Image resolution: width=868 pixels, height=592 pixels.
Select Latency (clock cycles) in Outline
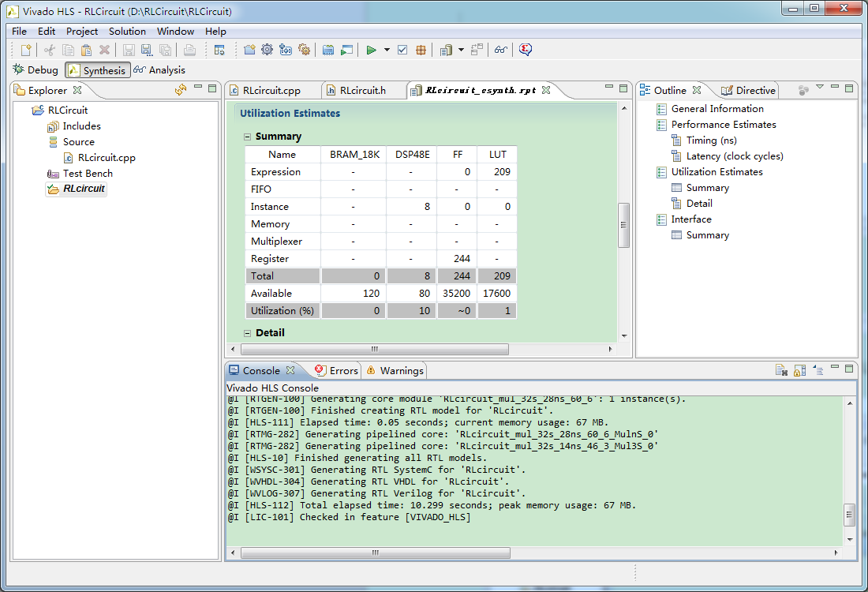point(735,156)
